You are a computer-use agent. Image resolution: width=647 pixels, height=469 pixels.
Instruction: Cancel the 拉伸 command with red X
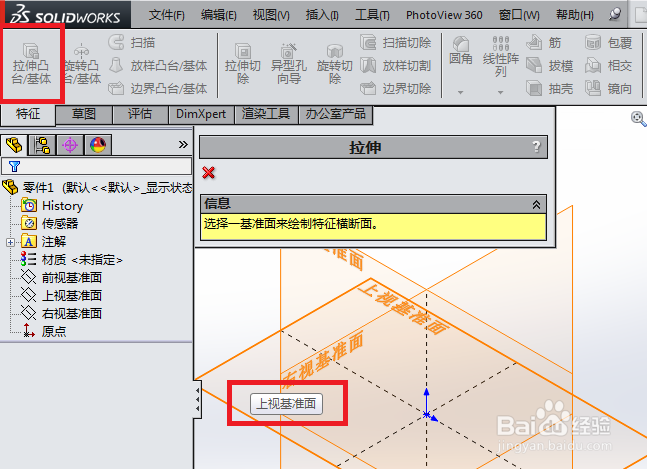click(208, 172)
